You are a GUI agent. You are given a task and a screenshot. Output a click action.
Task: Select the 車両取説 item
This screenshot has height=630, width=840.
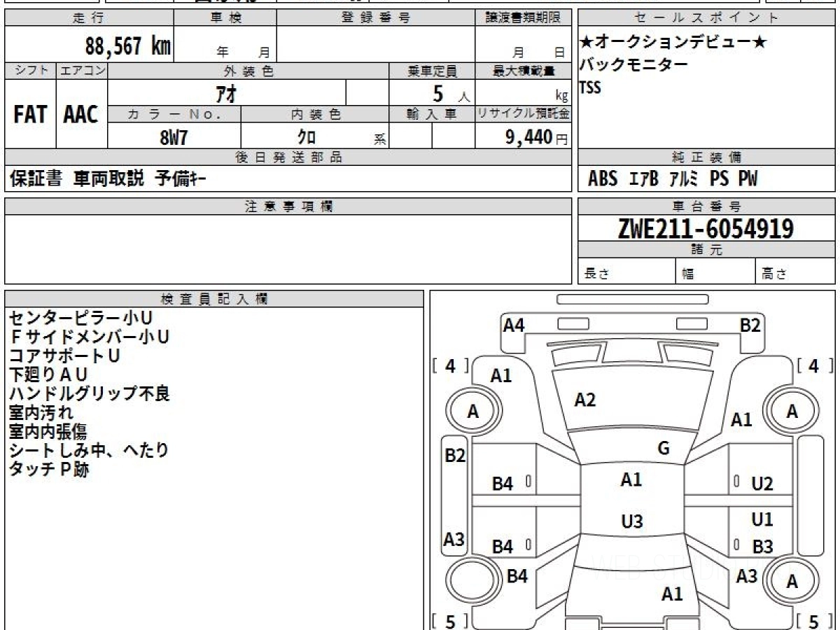108,179
